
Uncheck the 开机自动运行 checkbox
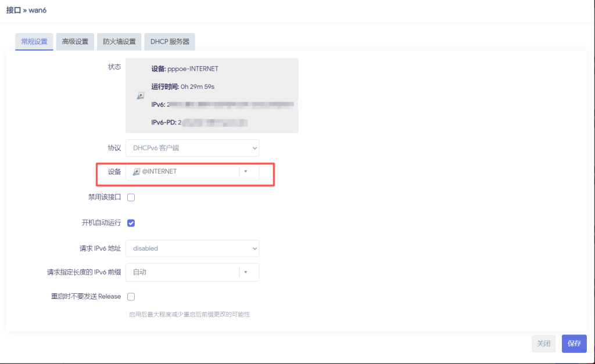tap(131, 223)
